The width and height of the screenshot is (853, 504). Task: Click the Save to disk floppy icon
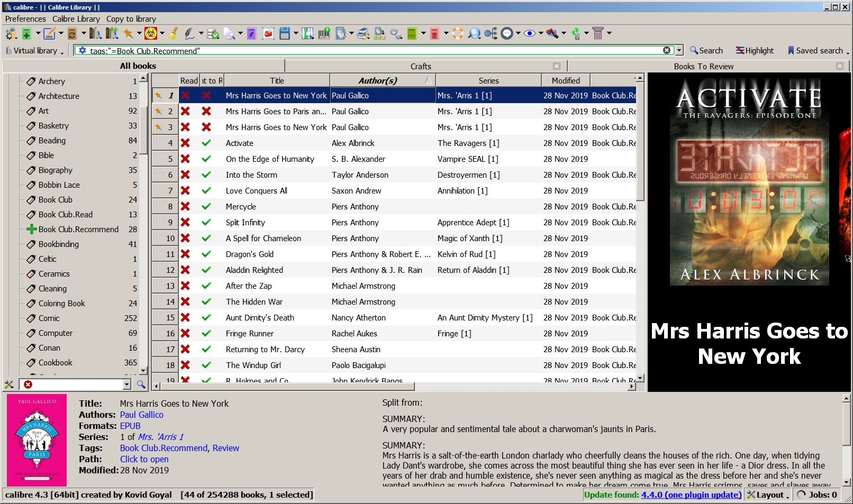(x=285, y=34)
